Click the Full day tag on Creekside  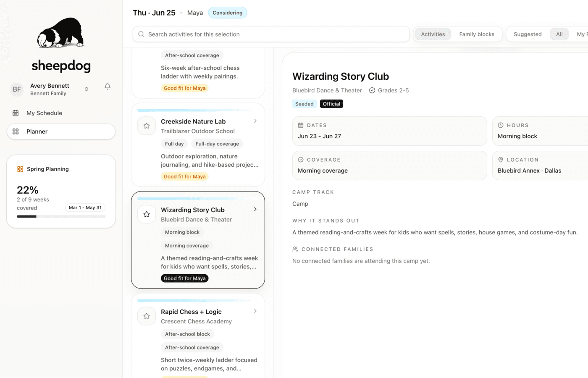click(174, 144)
